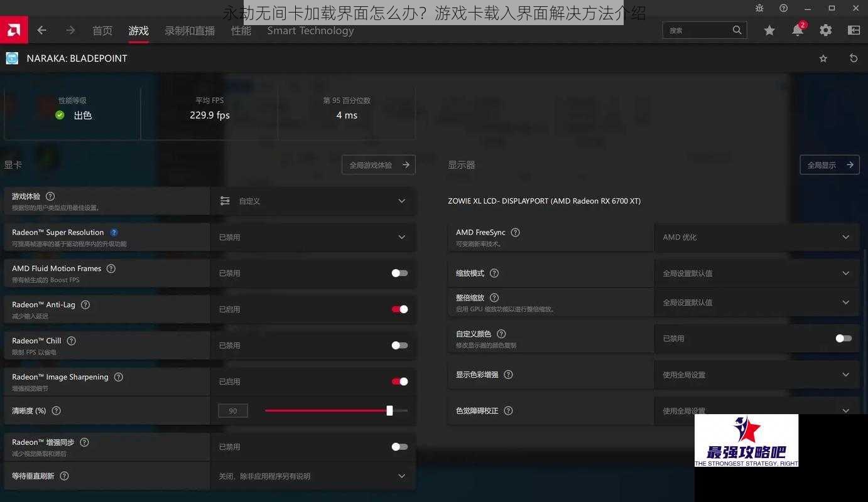Show help for 自定义颜色

pos(501,334)
